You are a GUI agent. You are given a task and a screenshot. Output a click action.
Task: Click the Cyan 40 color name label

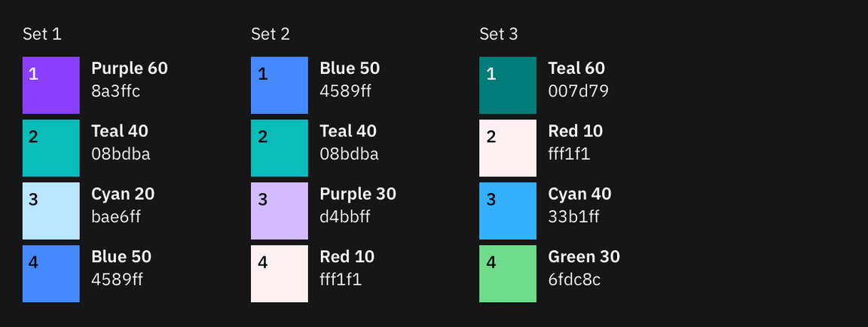(x=579, y=194)
